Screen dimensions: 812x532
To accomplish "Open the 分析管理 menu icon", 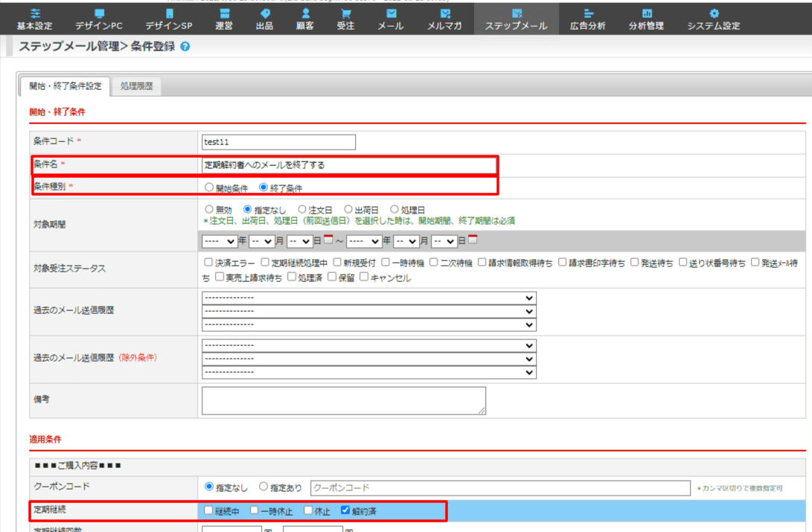I will 646,13.
